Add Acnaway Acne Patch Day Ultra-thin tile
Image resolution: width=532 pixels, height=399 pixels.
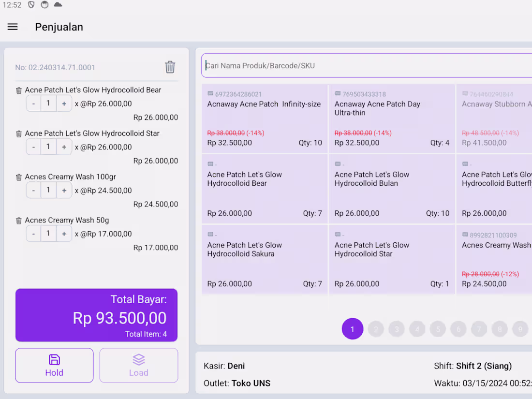(x=392, y=118)
